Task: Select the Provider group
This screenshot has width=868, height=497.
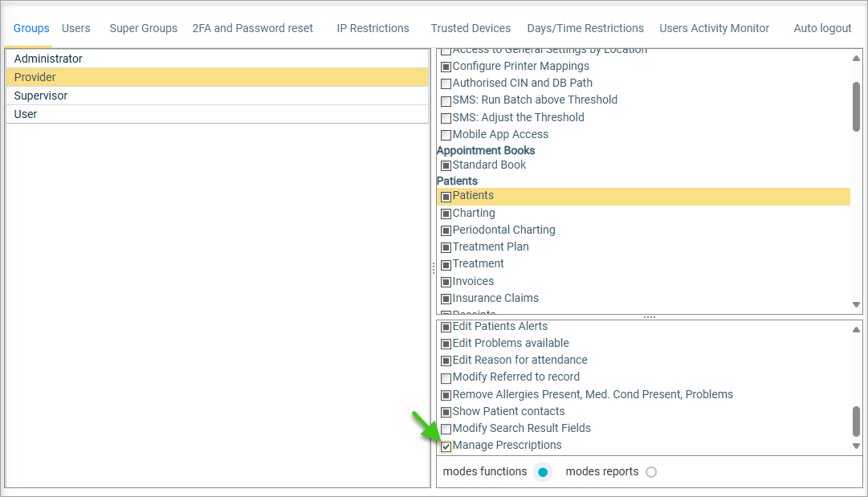Action: tap(217, 77)
